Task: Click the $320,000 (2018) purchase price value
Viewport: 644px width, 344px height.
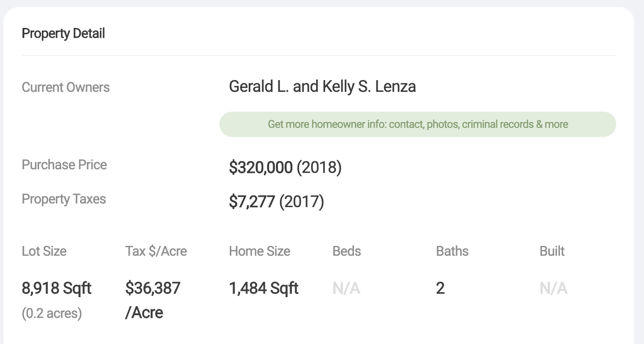Action: pos(285,167)
